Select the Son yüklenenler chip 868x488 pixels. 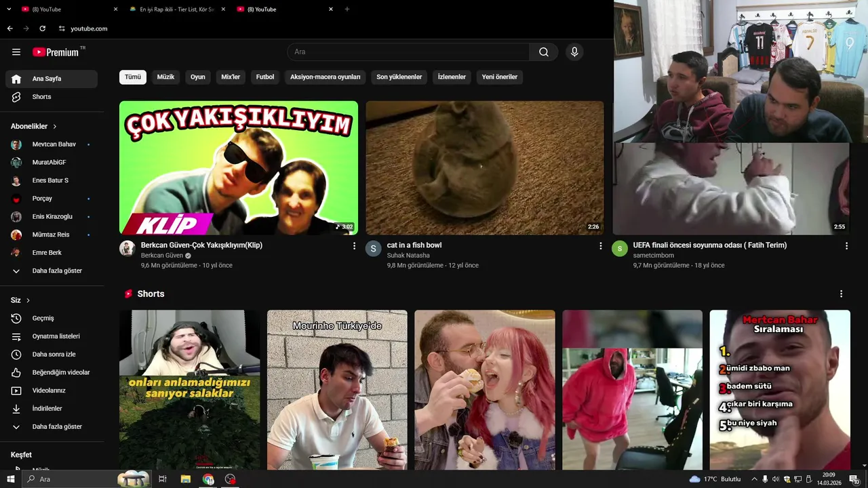coord(399,77)
